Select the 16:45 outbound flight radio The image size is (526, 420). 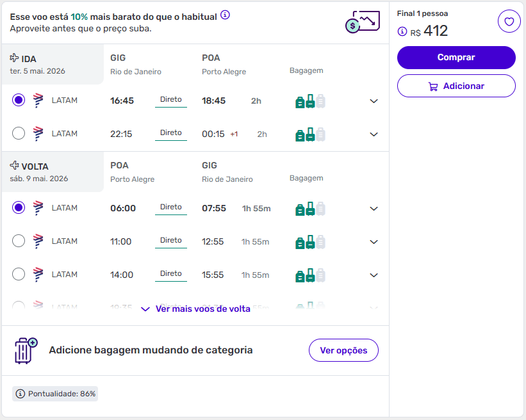[x=19, y=101]
